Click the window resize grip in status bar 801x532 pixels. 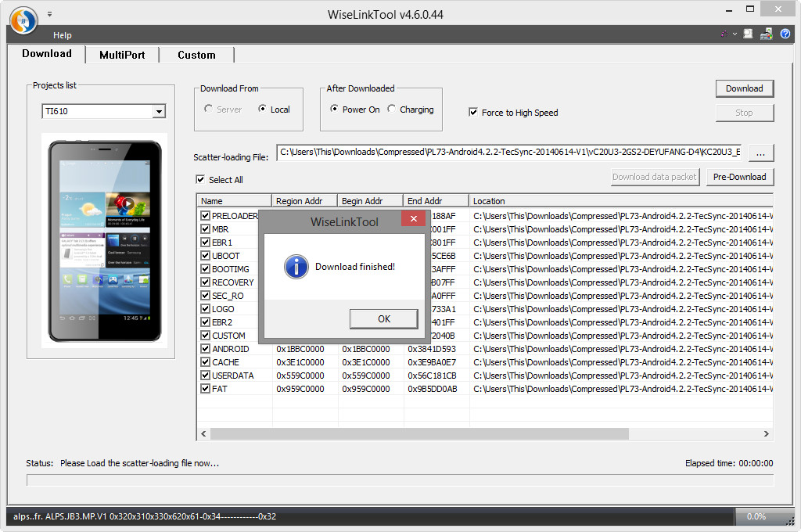pos(790,520)
